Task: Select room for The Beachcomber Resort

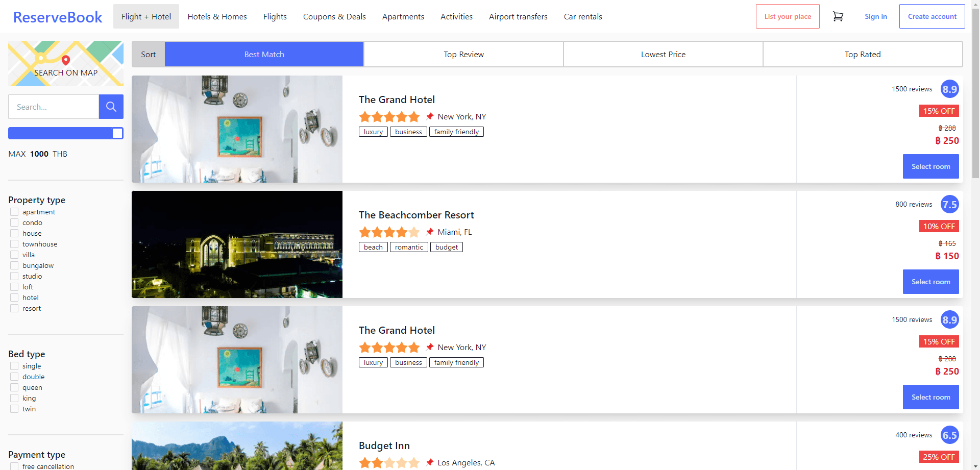Action: 930,282
